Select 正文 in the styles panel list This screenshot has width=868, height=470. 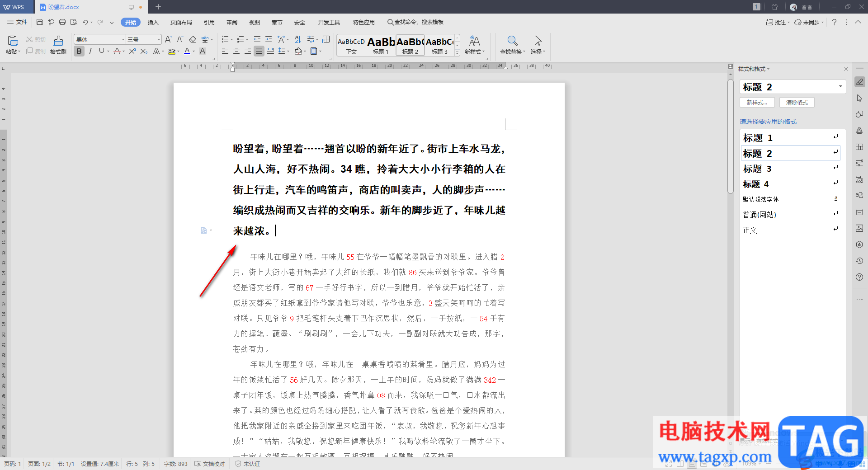point(790,230)
